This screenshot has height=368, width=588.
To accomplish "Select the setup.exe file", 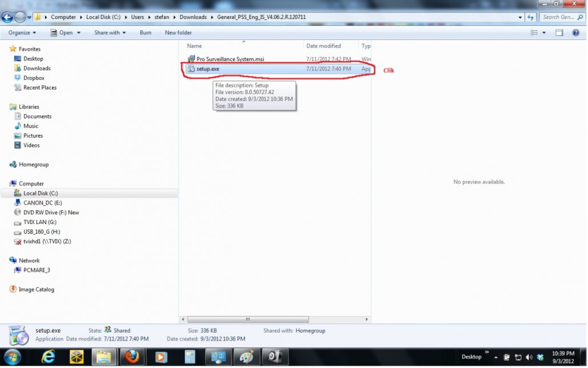I will pos(208,69).
